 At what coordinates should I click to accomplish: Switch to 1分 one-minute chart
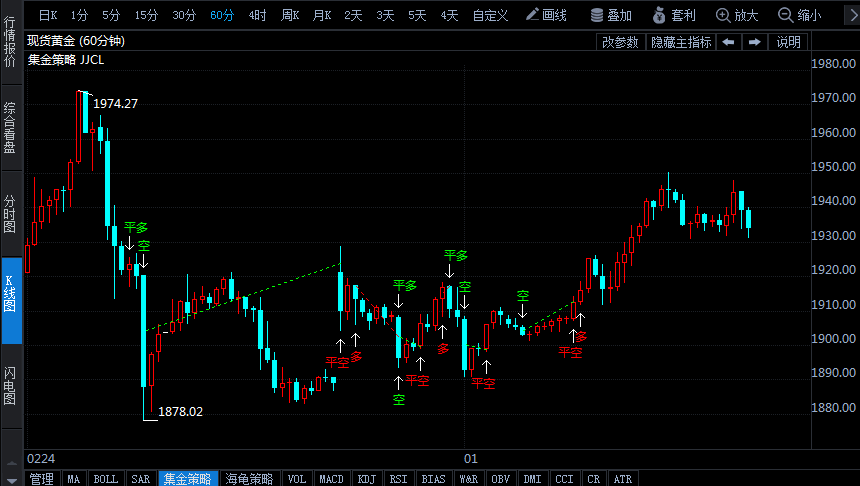(80, 15)
